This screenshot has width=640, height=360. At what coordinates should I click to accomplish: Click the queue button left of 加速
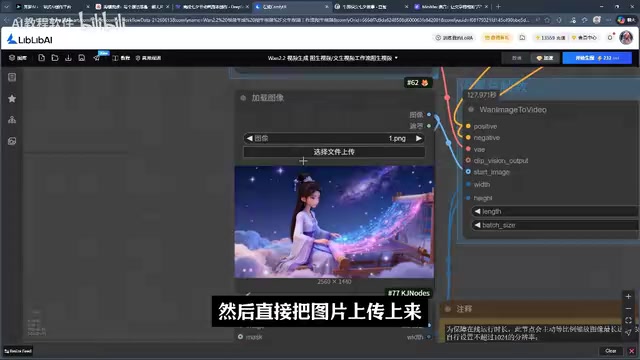click(516, 58)
